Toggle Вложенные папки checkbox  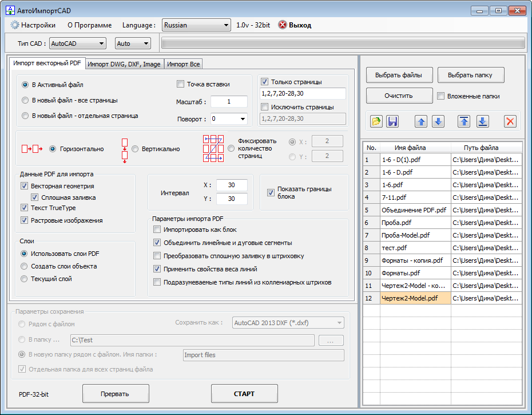coord(440,96)
